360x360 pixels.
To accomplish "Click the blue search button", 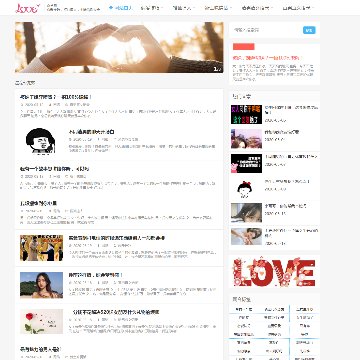I will click(x=309, y=30).
